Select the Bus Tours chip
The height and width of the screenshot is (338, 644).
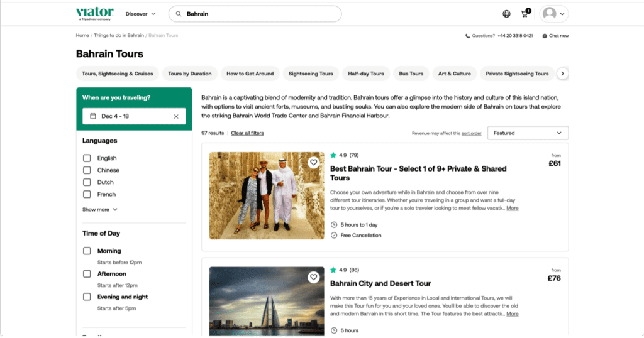(411, 74)
